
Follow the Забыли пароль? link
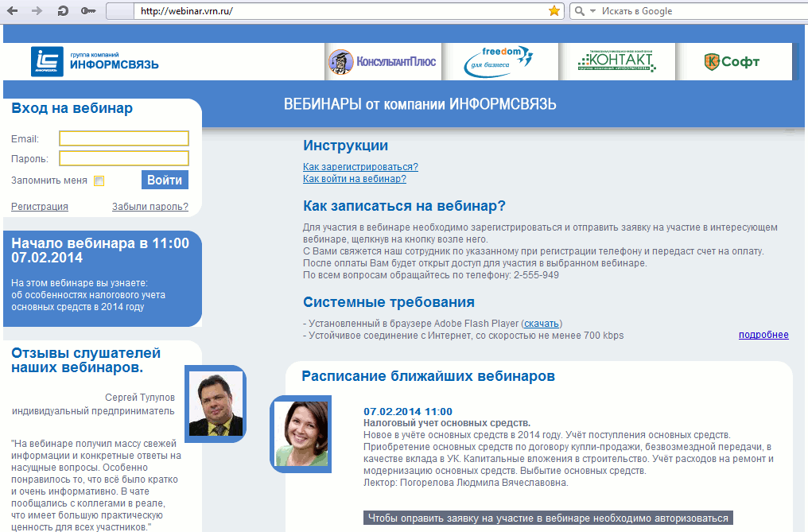tap(150, 206)
